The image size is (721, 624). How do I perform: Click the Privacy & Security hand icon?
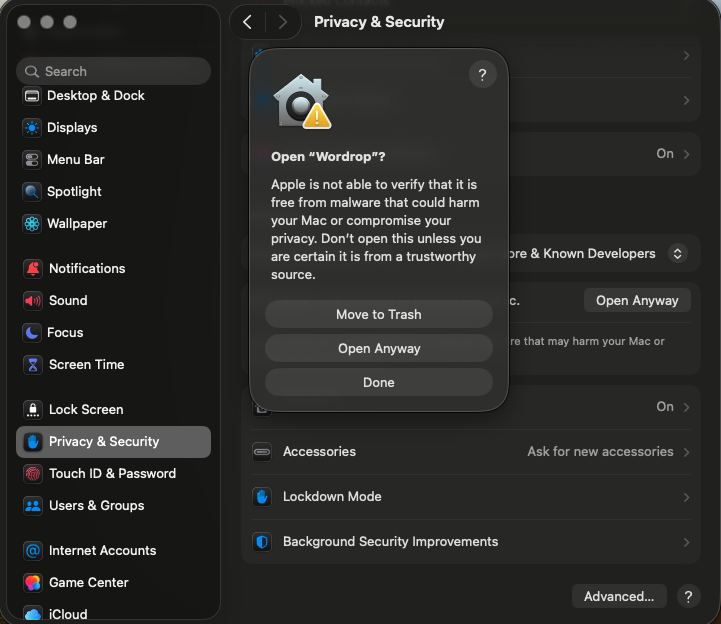[33, 441]
